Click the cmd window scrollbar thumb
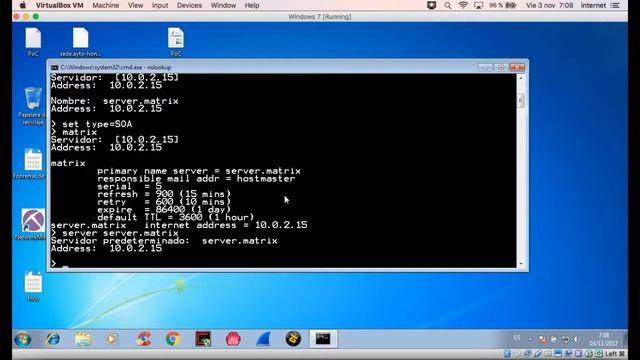This screenshot has height=360, width=640. (x=520, y=100)
